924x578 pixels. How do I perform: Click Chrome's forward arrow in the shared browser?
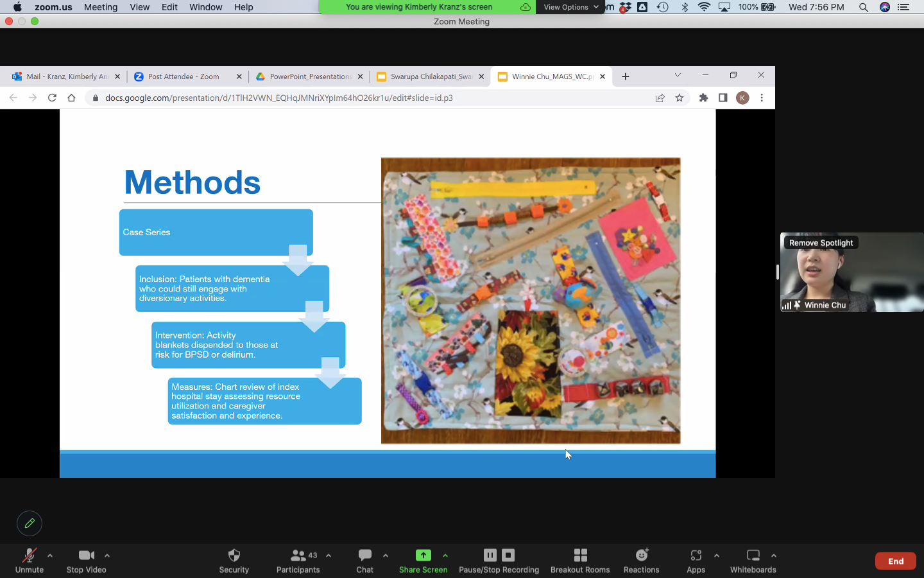[33, 98]
